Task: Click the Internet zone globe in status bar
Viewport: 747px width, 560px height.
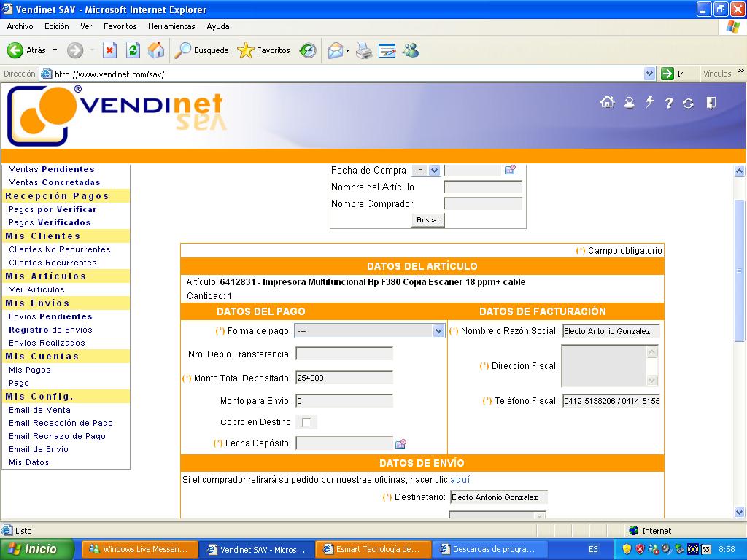Action: pyautogui.click(x=633, y=531)
